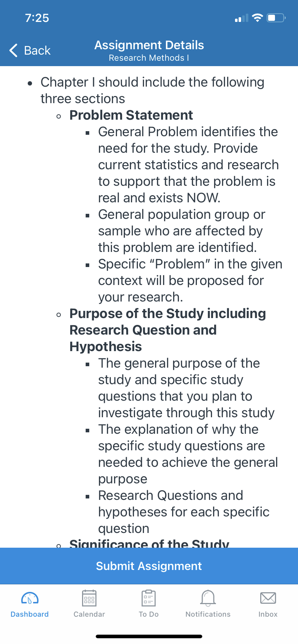Screen dimensions: 298x644
Task: Tap the Assignment Details title
Action: click(149, 45)
